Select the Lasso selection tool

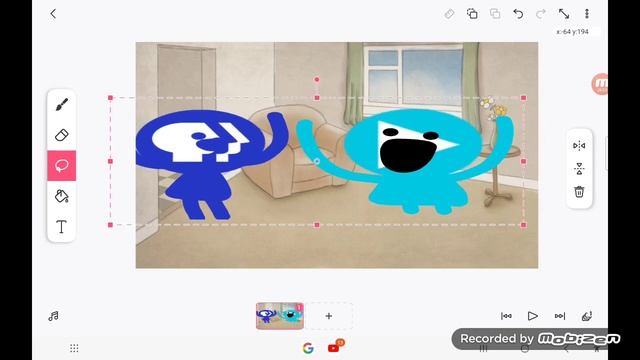pyautogui.click(x=62, y=166)
